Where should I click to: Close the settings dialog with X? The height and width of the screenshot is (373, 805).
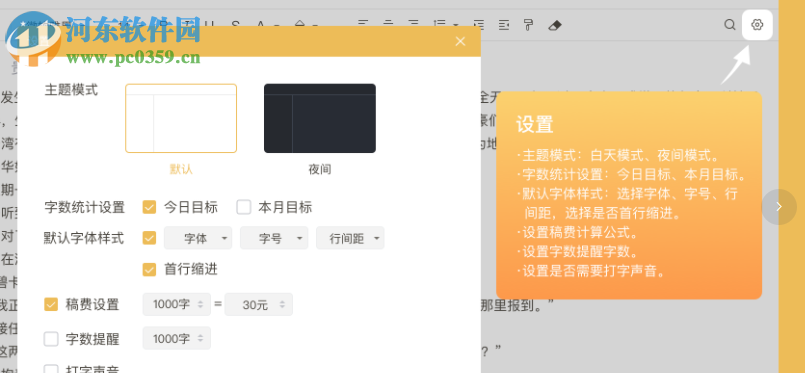[x=461, y=41]
